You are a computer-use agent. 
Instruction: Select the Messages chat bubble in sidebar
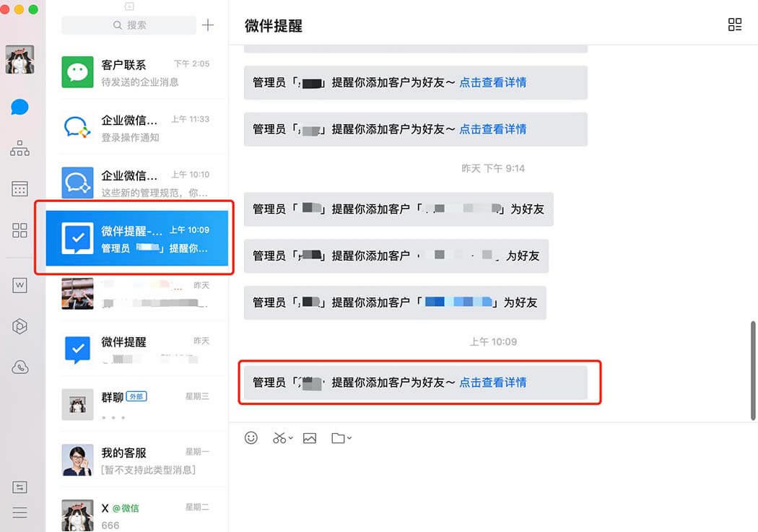[19, 107]
